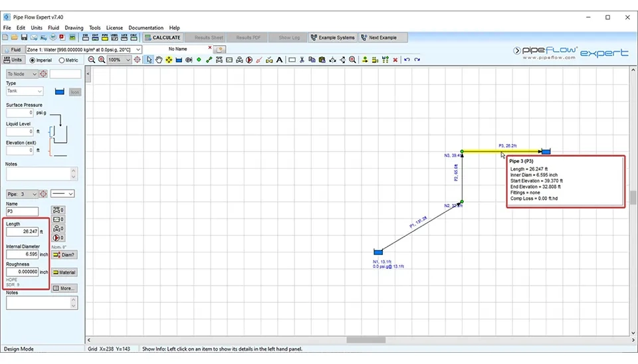Select the Pan hand tool
The width and height of the screenshot is (638, 364).
(159, 60)
